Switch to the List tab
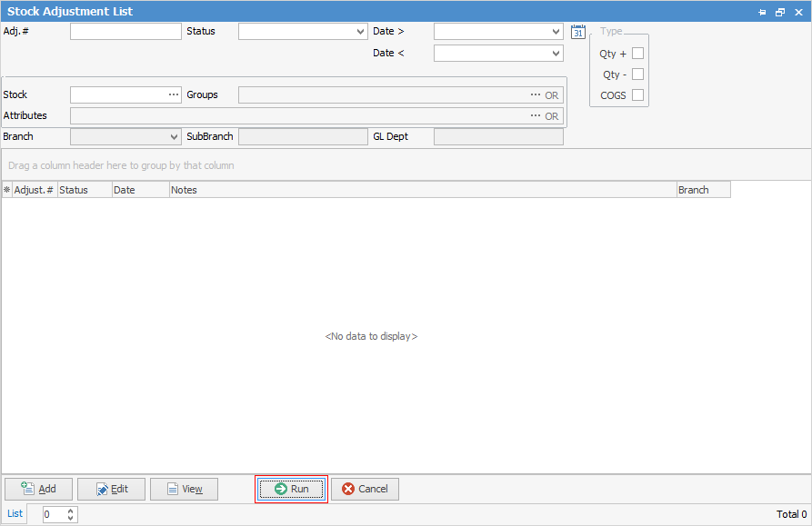Image resolution: width=812 pixels, height=526 pixels. pos(15,513)
